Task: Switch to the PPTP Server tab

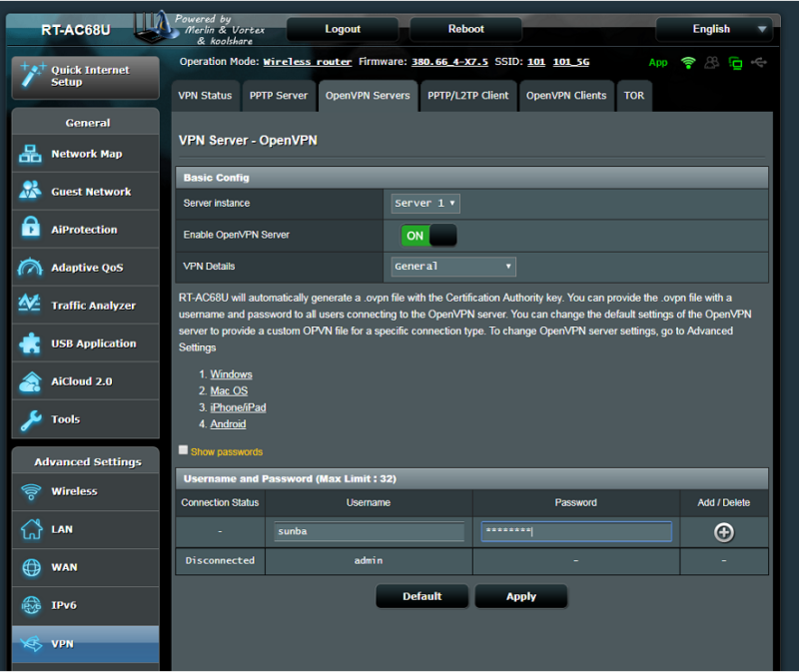Action: pos(279,95)
